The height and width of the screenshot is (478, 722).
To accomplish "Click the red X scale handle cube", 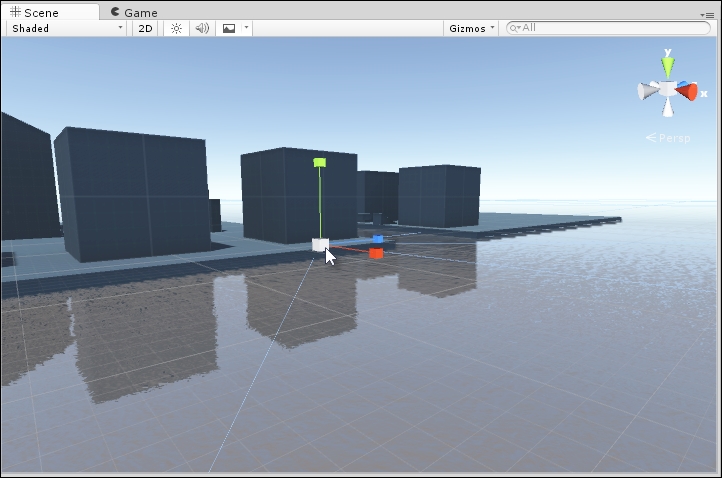I will pos(376,253).
